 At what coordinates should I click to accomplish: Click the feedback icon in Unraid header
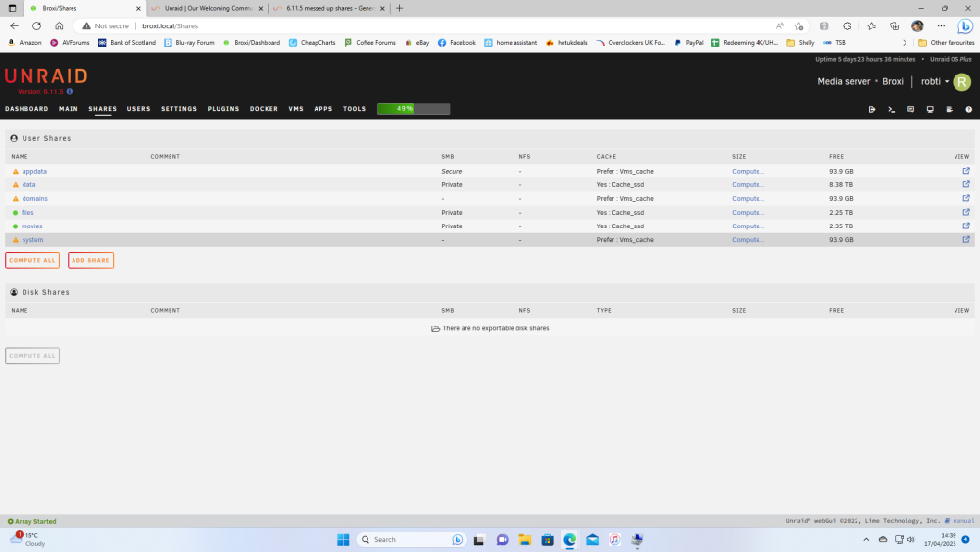(x=910, y=109)
